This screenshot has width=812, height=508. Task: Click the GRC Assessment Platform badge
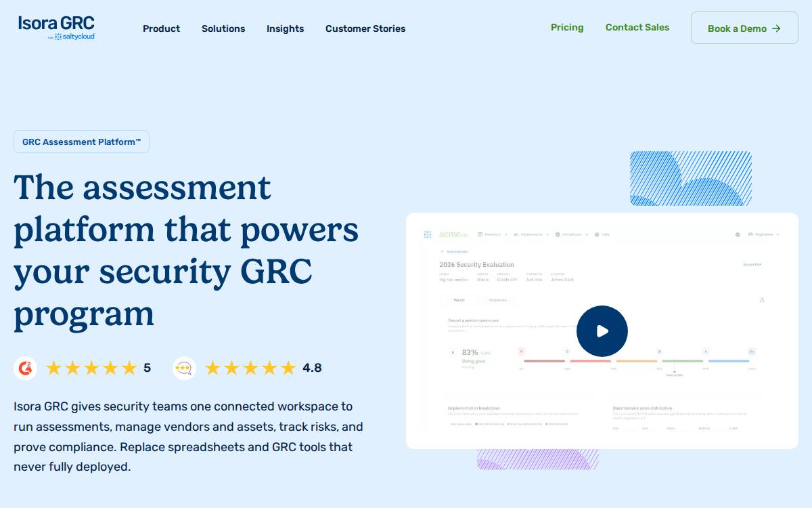point(81,142)
